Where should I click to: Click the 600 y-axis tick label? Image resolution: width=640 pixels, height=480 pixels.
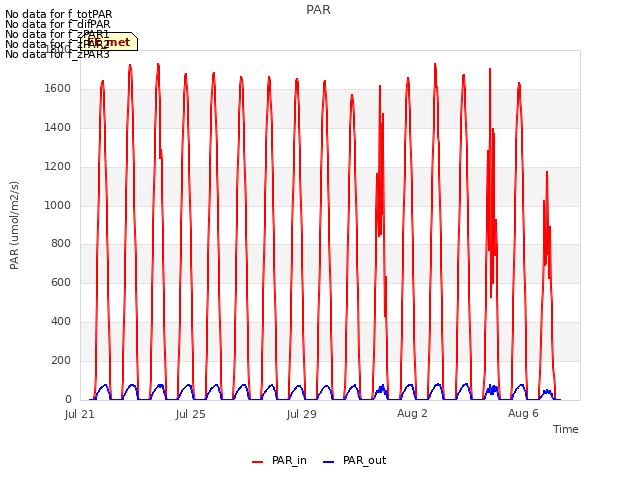tap(61, 283)
